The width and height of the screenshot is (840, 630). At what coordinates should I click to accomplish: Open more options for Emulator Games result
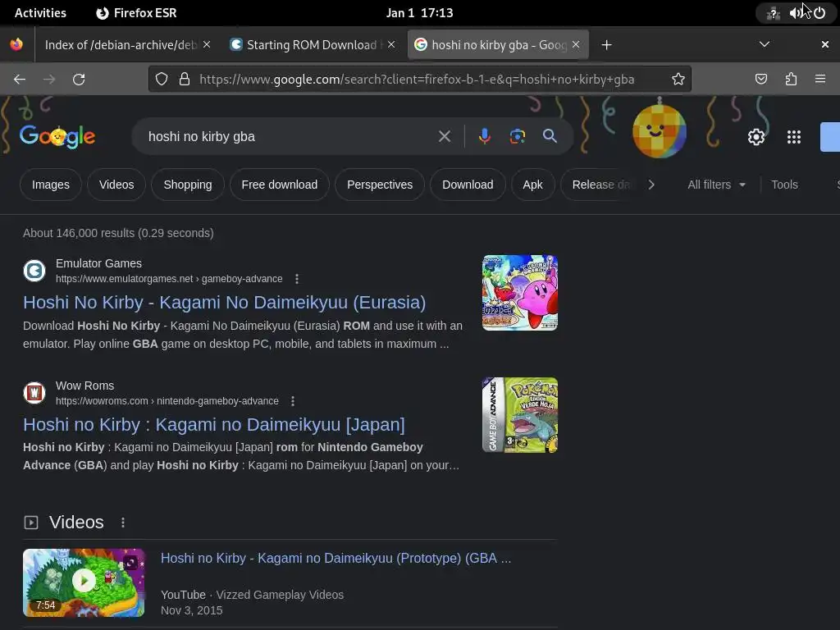[297, 279]
